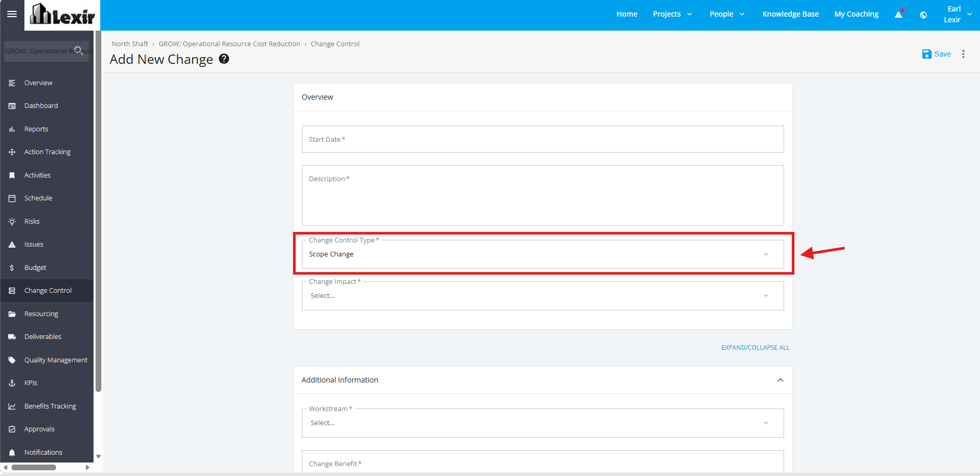Click the search magnifier icon in sidebar
980x476 pixels.
click(x=78, y=50)
